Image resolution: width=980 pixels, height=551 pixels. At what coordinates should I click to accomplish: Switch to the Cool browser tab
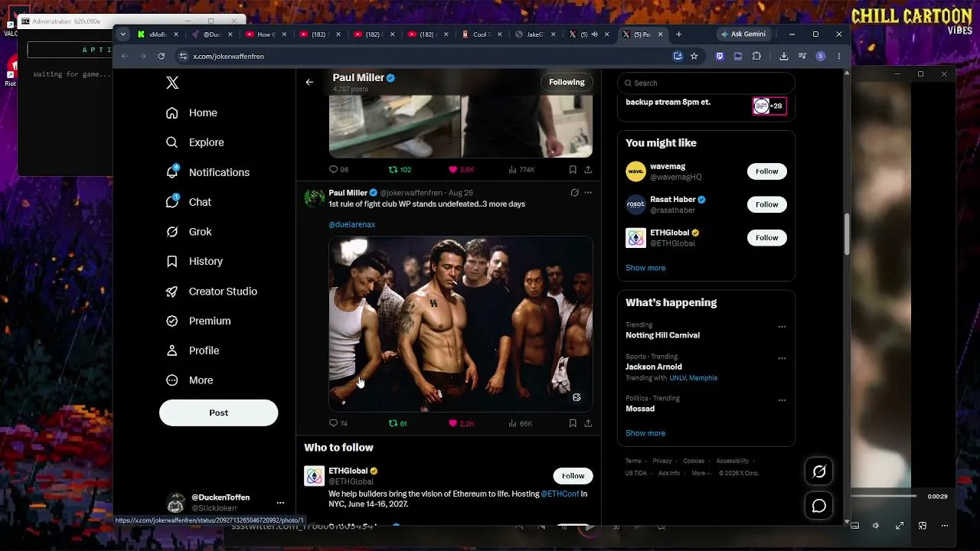point(484,34)
